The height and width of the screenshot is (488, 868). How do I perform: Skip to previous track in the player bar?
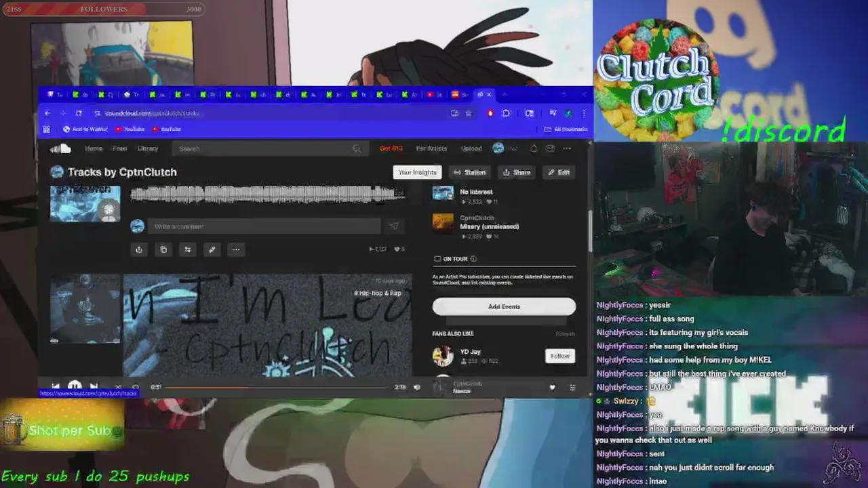pyautogui.click(x=56, y=387)
